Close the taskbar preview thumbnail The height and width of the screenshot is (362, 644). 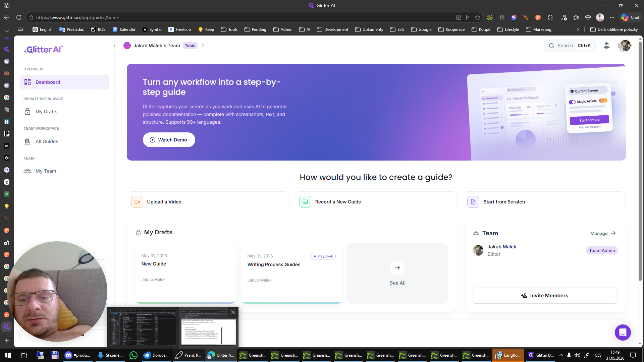click(233, 312)
